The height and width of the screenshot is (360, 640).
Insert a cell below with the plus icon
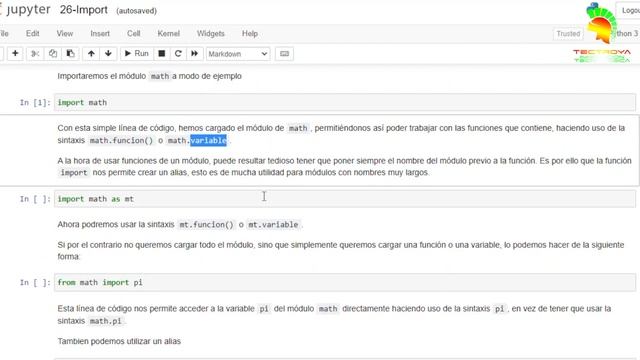(15, 53)
